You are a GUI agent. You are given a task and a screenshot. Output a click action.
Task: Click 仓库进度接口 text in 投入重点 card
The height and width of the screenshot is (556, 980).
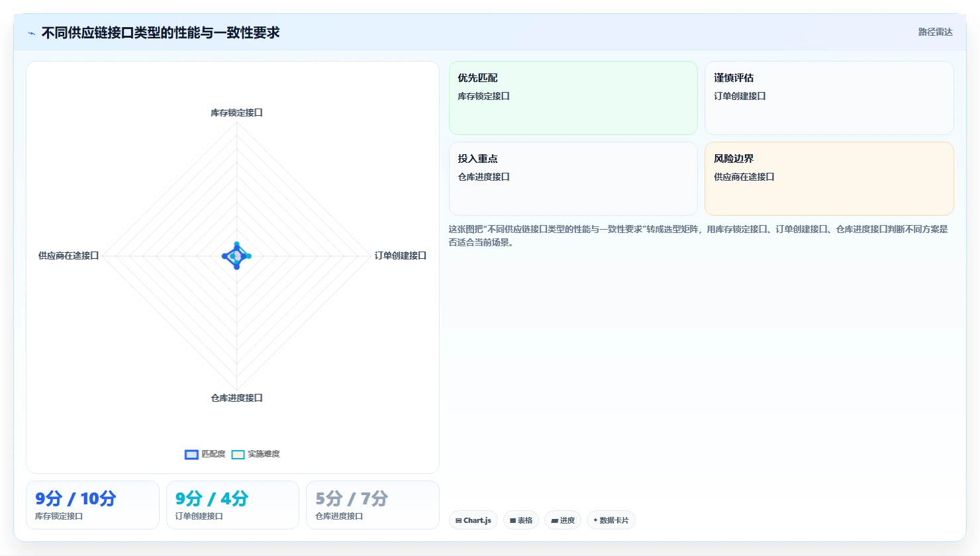[483, 177]
